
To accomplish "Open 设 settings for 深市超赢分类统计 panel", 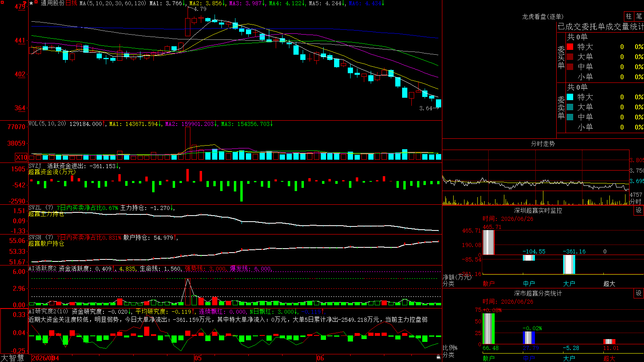I will [x=639, y=293].
